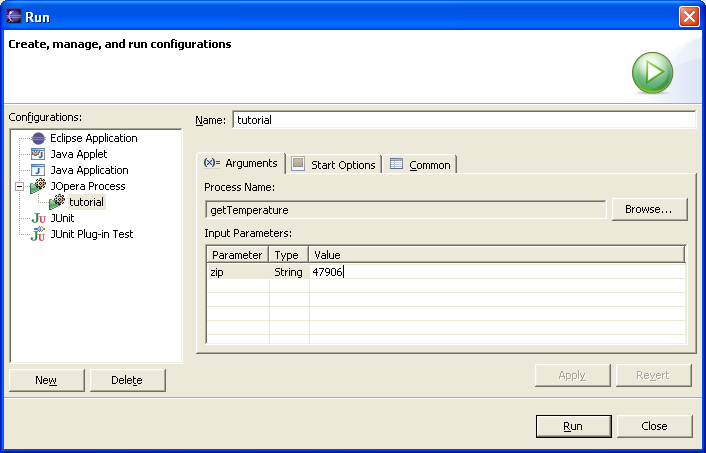Click the New configuration button
The image size is (706, 453).
[x=46, y=380]
